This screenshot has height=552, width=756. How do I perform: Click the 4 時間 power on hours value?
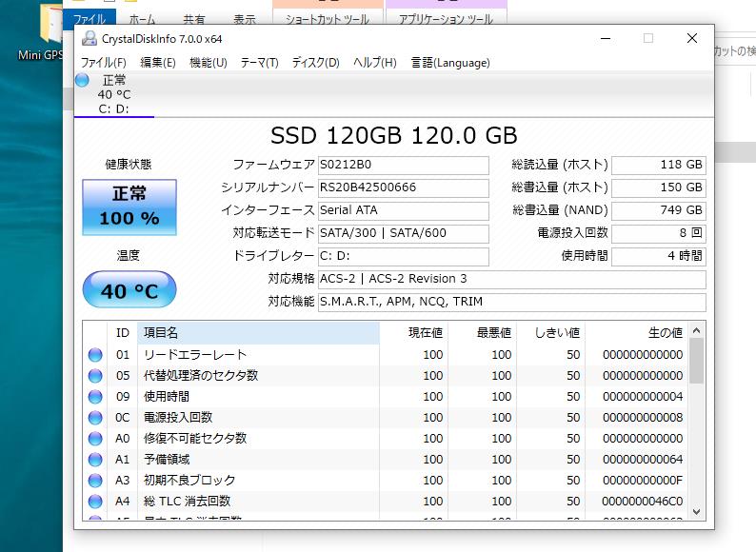click(x=659, y=256)
